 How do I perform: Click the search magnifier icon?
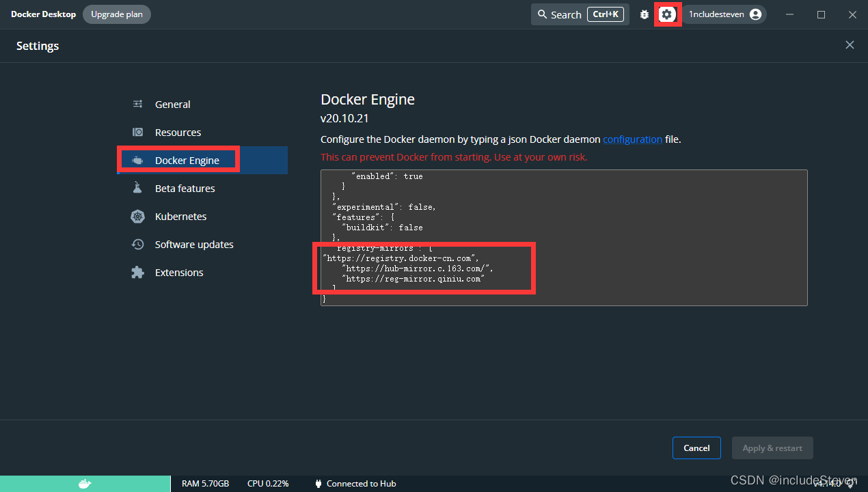[542, 14]
